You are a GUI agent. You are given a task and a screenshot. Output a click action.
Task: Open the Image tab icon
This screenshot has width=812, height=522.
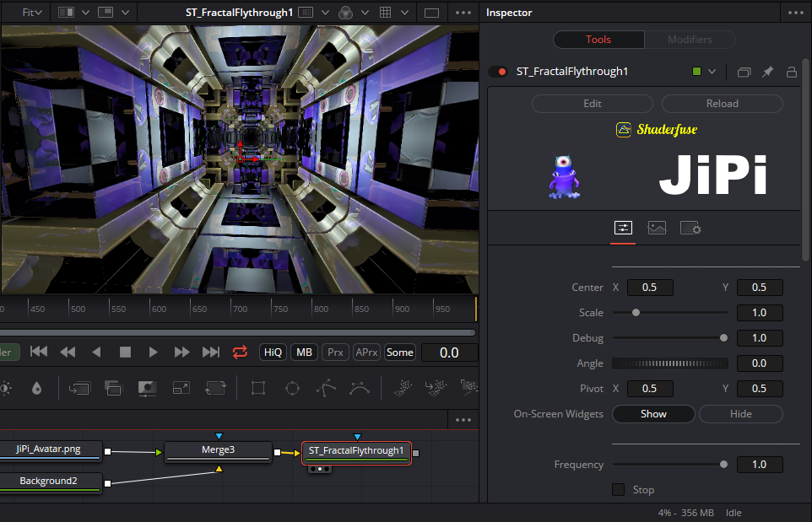click(657, 228)
